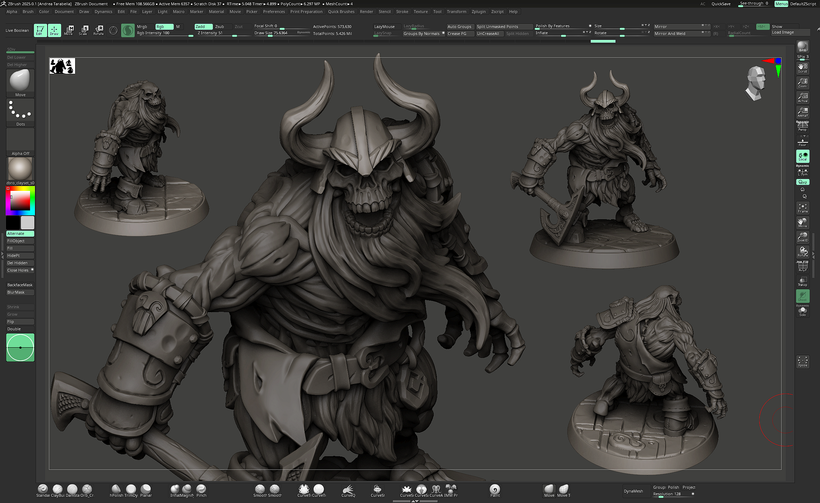Open the Move brush thumbnail

click(x=19, y=80)
